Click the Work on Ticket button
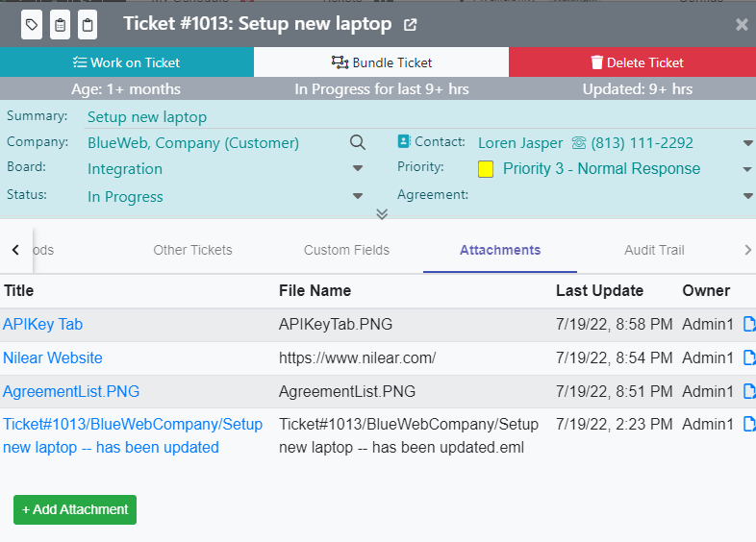This screenshot has height=542, width=756. point(127,62)
